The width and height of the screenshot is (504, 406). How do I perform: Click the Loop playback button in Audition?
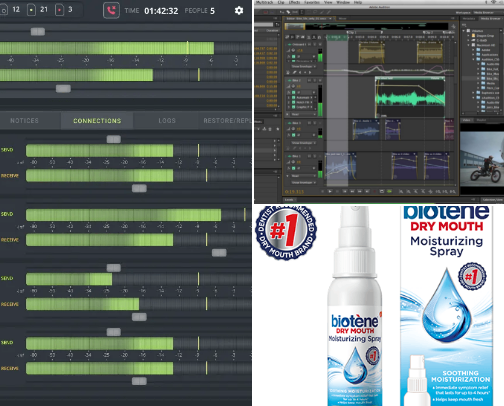click(x=382, y=191)
